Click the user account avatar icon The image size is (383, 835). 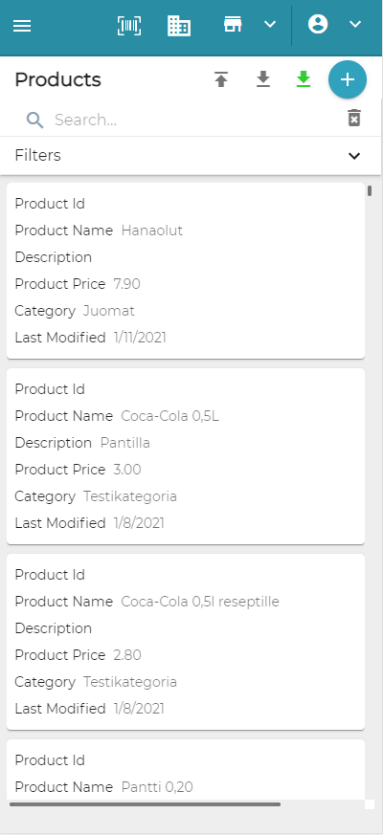coord(318,24)
